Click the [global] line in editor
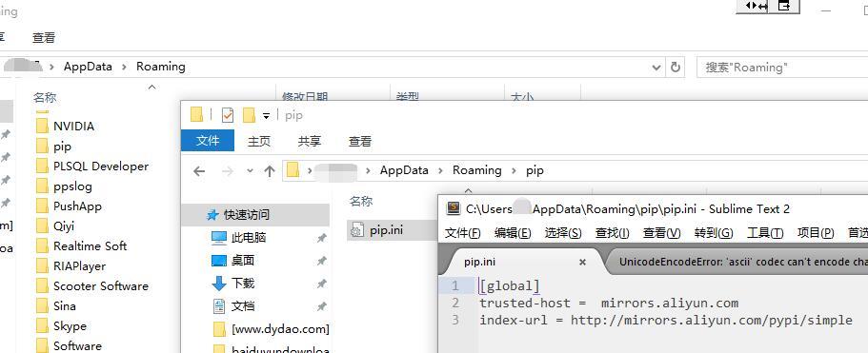868x353 pixels. (510, 285)
